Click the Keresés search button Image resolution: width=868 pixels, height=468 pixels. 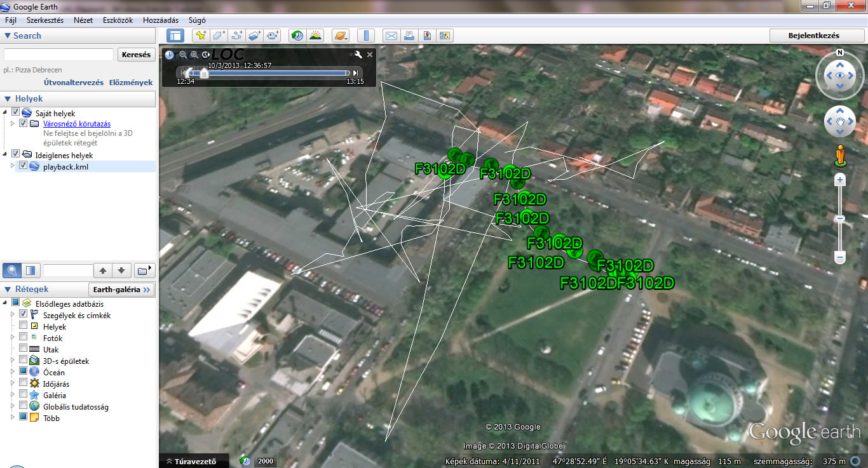point(136,55)
